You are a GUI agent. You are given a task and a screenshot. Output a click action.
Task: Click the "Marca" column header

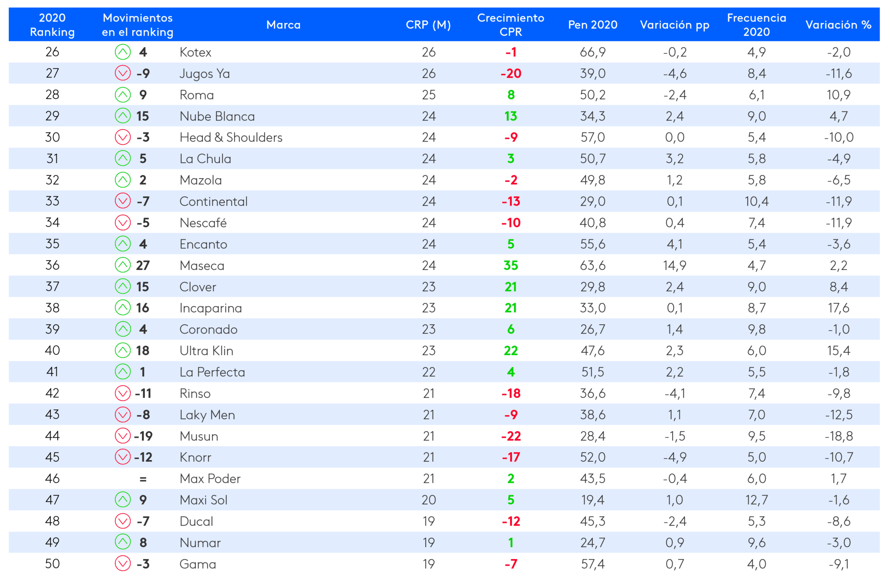pyautogui.click(x=283, y=25)
